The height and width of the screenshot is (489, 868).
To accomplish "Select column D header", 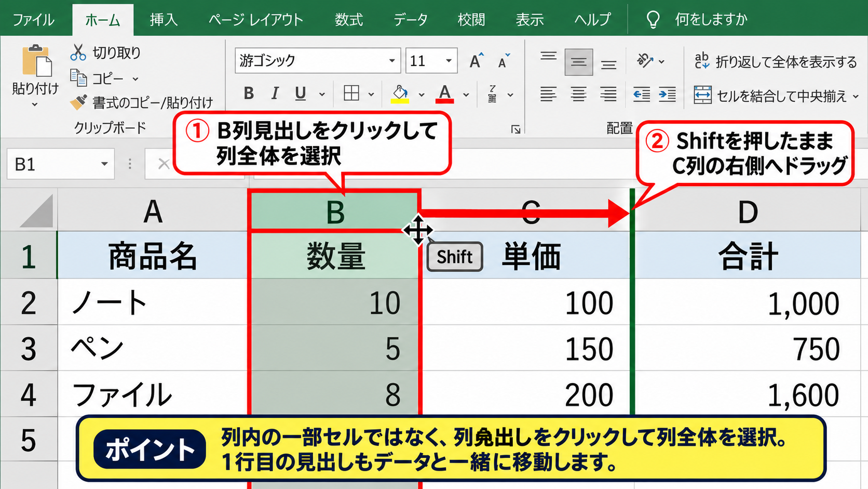I will point(748,210).
